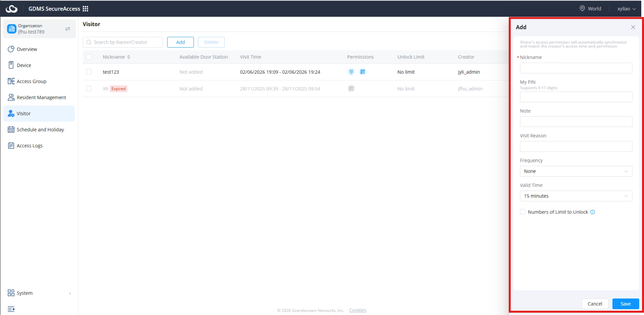This screenshot has width=644, height=315.
Task: Check the test123 row checkbox
Action: [89, 72]
